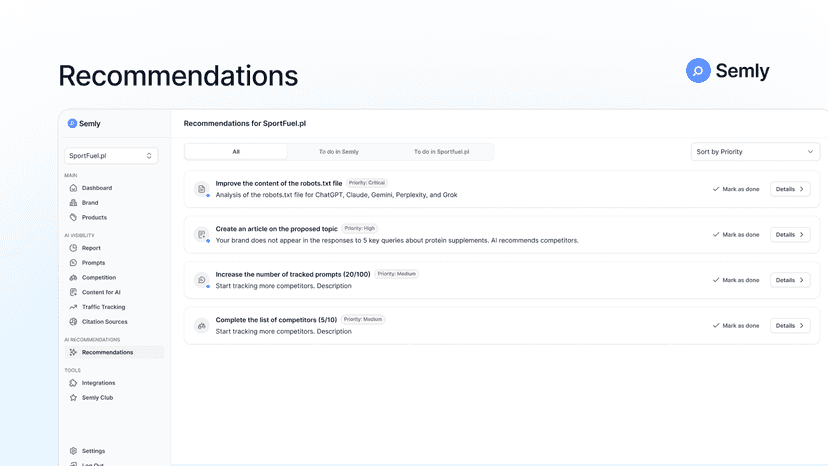Select Recommendations in the sidebar
Screen dimensions: 828x466
click(x=114, y=353)
